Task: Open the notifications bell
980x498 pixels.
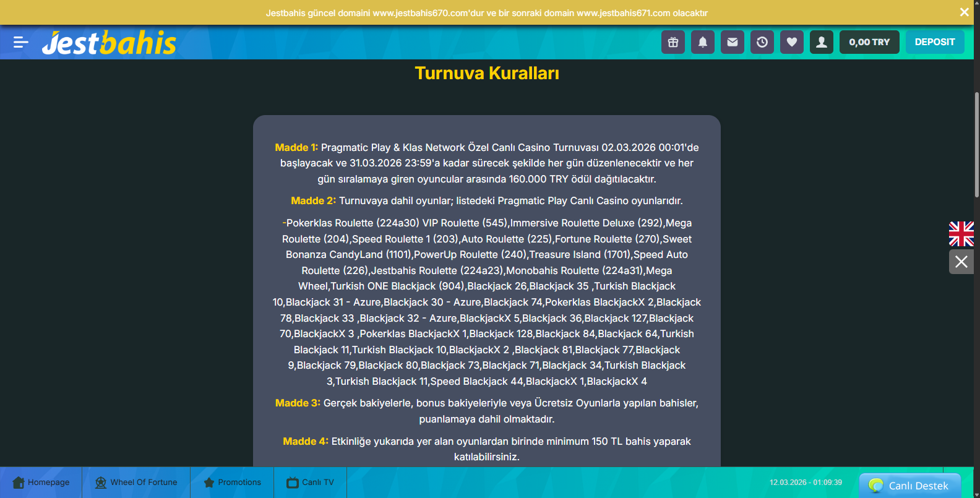Action: (703, 42)
